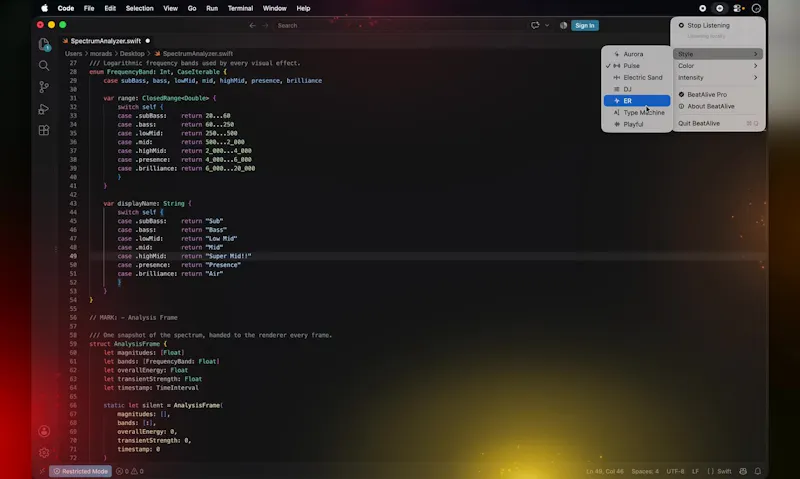Viewport: 800px width, 479px height.
Task: Click the unsaved dot on SpectrumAnalyzer.swift tab
Action: (x=147, y=41)
